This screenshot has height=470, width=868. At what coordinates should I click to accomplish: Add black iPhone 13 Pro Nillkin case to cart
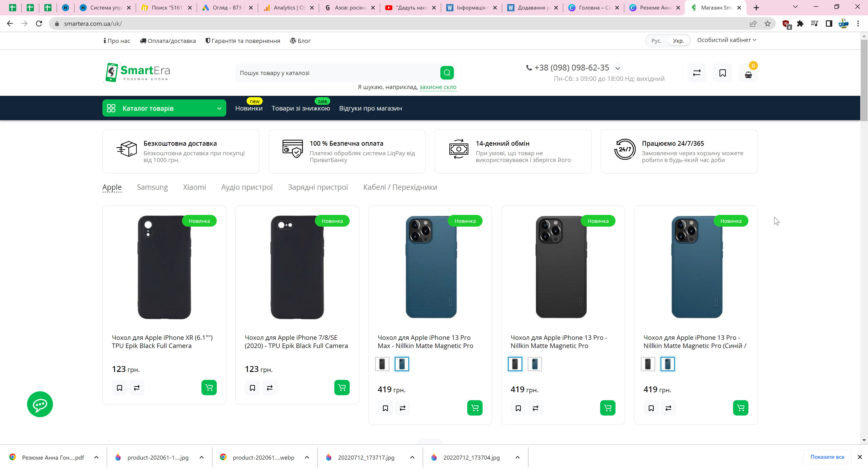click(608, 408)
